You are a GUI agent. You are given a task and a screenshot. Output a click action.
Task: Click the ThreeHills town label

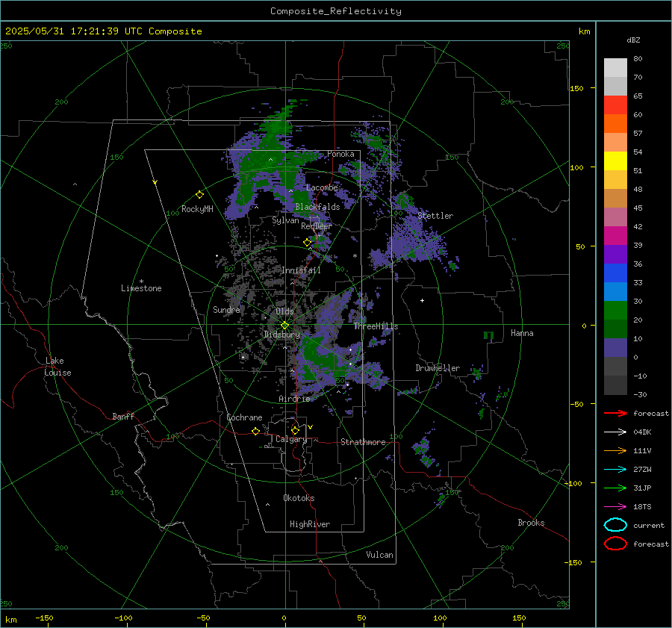[376, 326]
